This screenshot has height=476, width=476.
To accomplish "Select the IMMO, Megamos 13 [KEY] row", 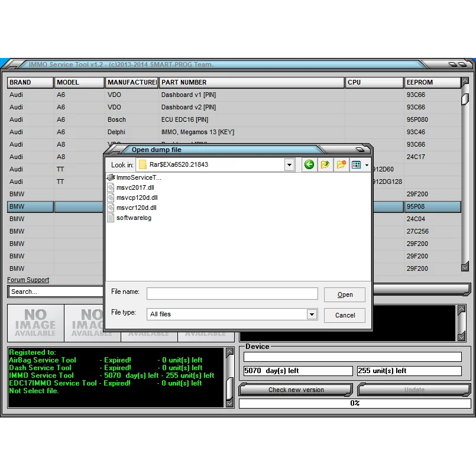I will pyautogui.click(x=234, y=132).
